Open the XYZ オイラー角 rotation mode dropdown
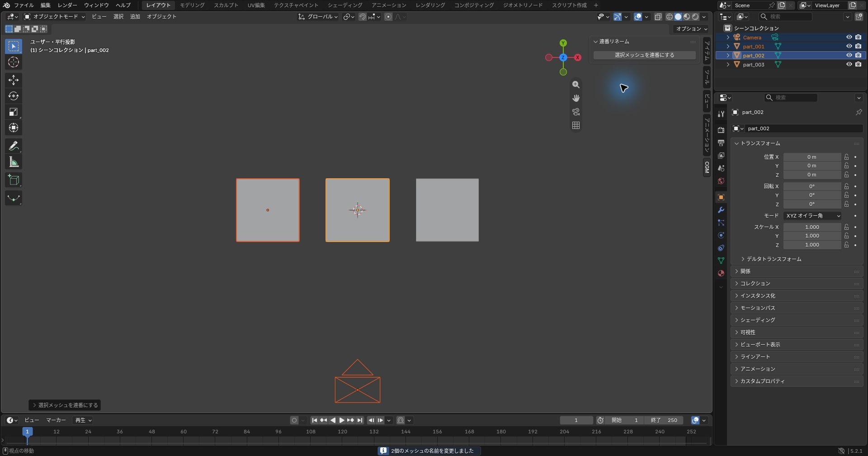868x456 pixels. [x=812, y=216]
